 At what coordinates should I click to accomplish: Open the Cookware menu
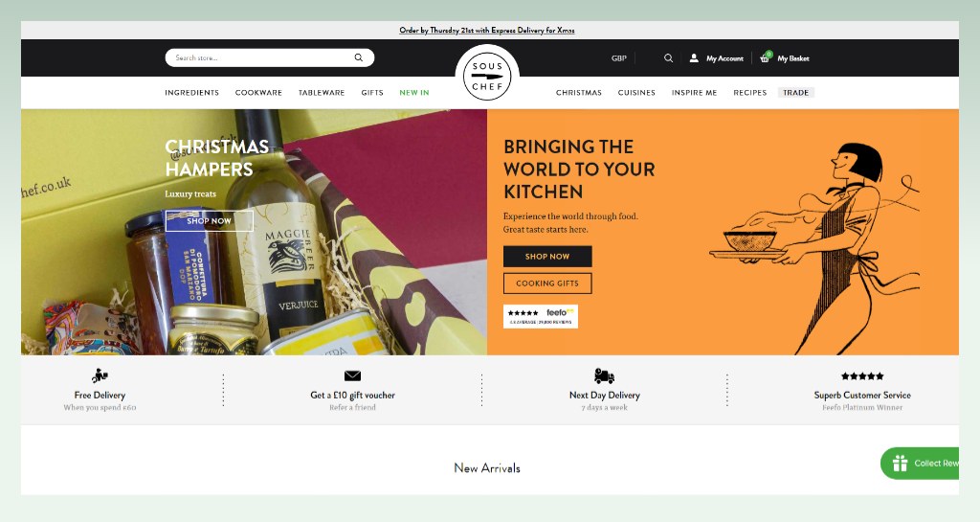tap(258, 93)
